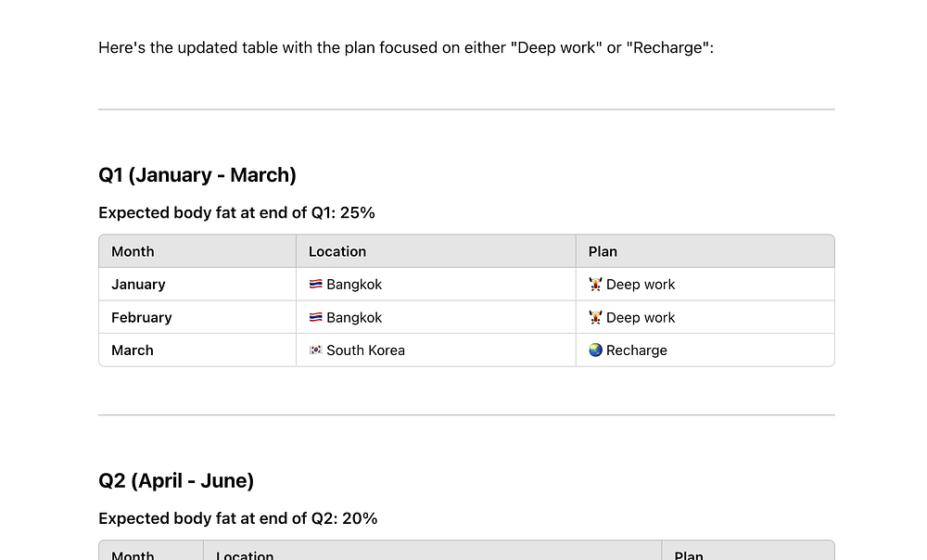Click the South Korea flag icon
The height and width of the screenshot is (560, 927).
click(x=315, y=350)
